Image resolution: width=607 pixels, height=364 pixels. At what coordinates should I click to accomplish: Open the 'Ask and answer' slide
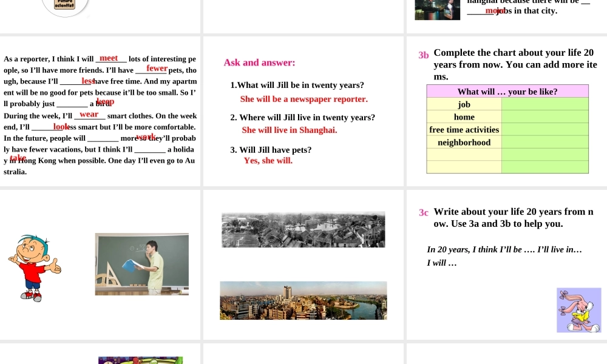[x=303, y=112]
